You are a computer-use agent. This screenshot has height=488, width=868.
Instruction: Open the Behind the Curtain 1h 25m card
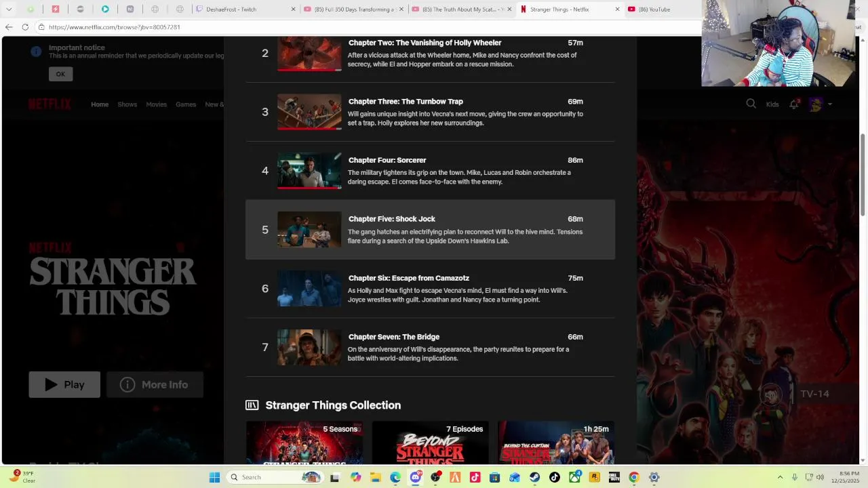[556, 443]
